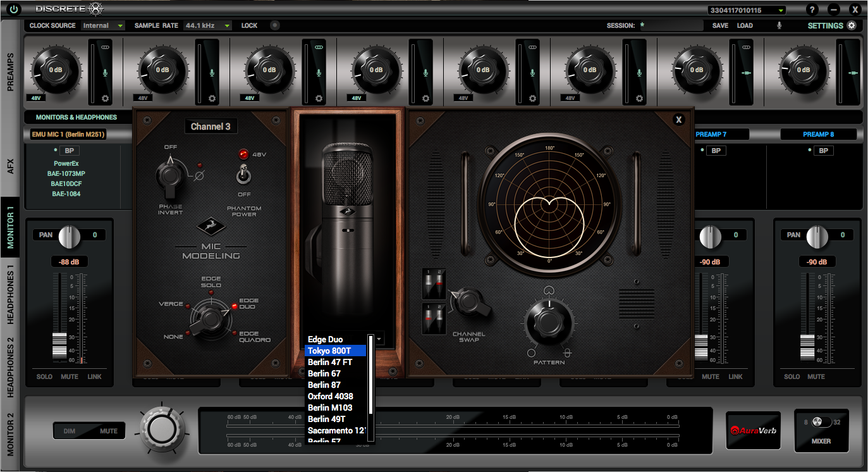Click the Session name input field
The width and height of the screenshot is (868, 472).
tap(671, 25)
